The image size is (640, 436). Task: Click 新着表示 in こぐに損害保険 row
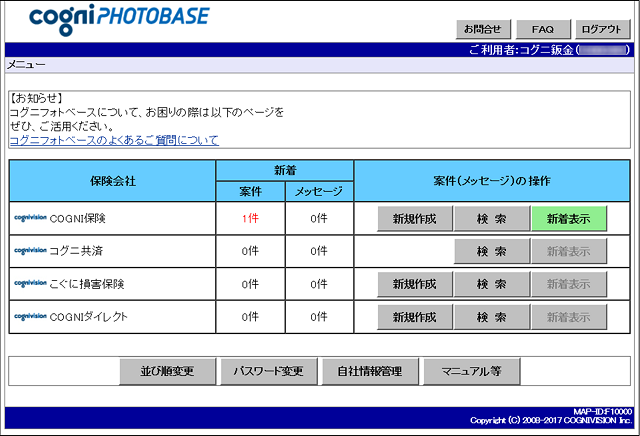coord(569,284)
